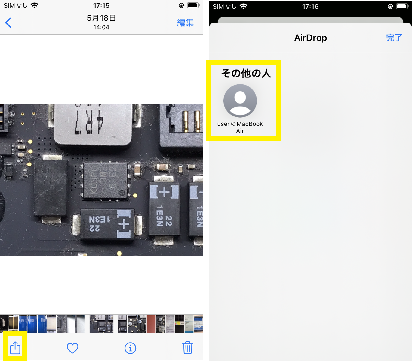Tap the その他の人 section heading
This screenshot has width=413, height=362.
pos(246,73)
